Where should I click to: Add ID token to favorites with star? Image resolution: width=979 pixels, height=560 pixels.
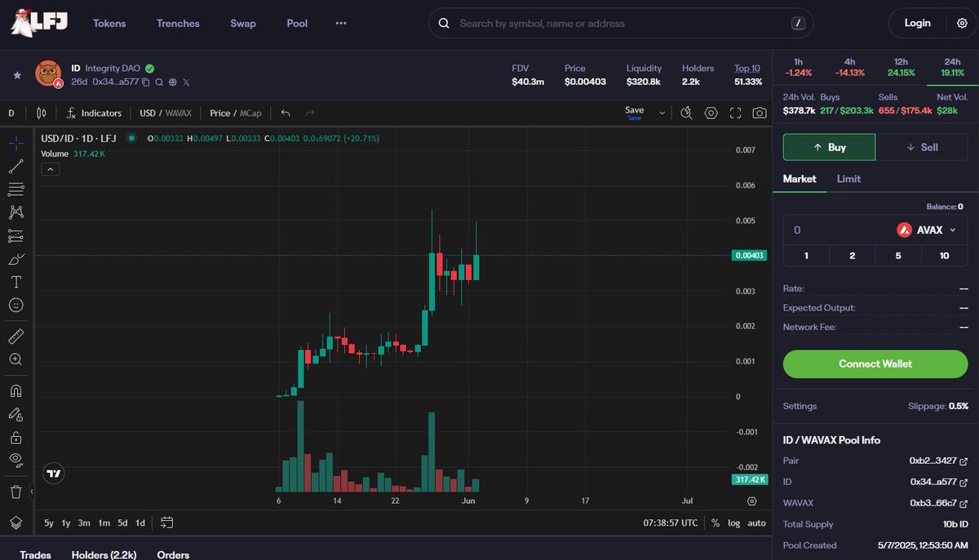tap(17, 75)
